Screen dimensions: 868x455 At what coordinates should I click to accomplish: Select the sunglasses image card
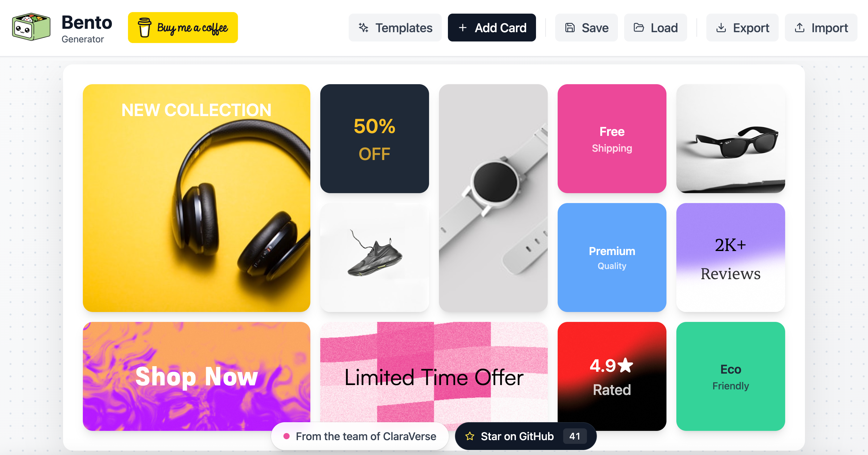coord(730,139)
